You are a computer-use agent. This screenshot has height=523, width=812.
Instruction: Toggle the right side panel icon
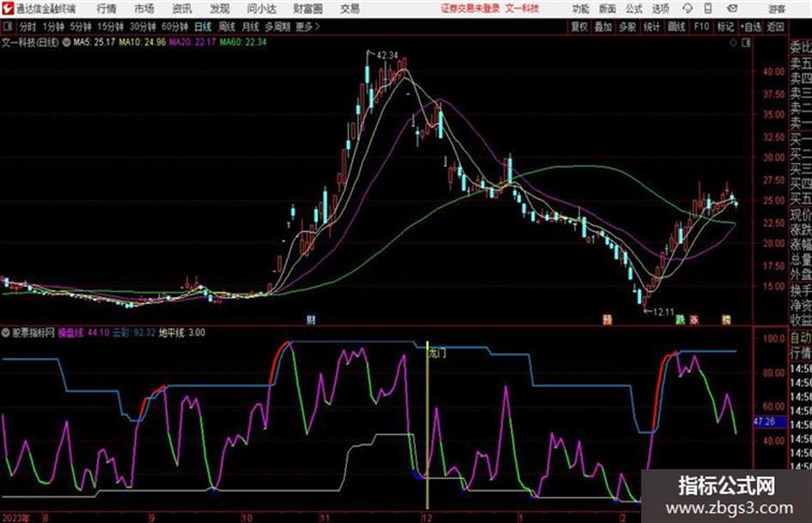[x=746, y=43]
